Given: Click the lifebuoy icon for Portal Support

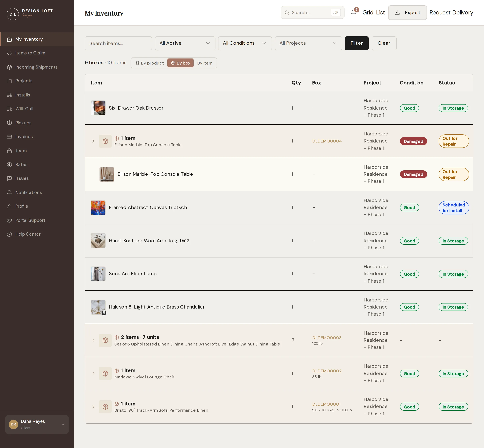Looking at the screenshot, I should click(x=9, y=220).
